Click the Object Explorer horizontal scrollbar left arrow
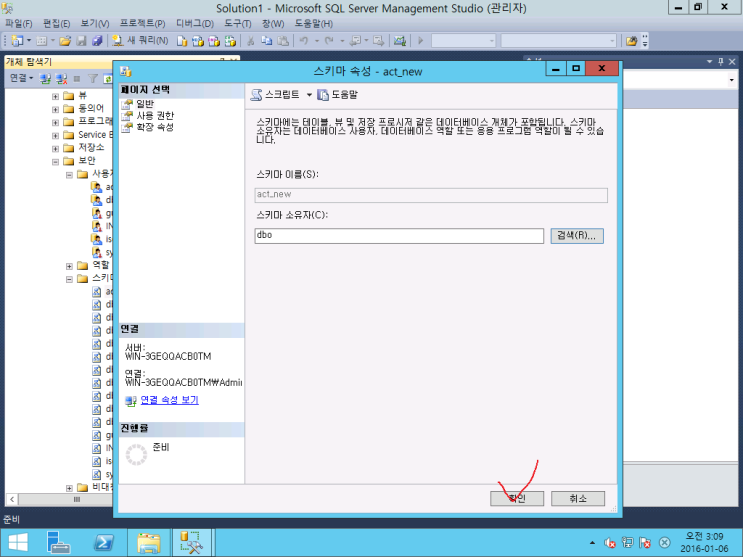This screenshot has height=557, width=743. pyautogui.click(x=12, y=499)
